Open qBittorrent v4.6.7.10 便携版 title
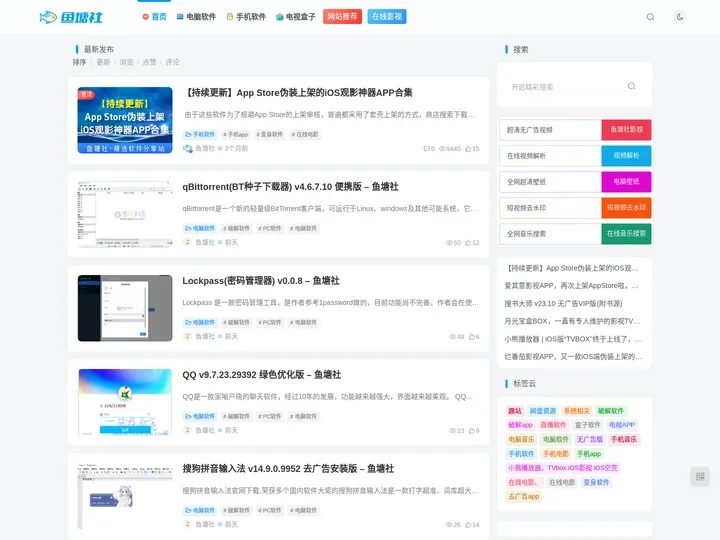The image size is (720, 540). pyautogui.click(x=290, y=187)
